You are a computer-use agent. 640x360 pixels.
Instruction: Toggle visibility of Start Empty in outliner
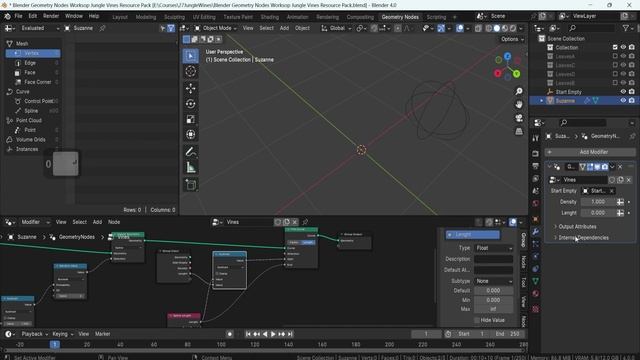tap(623, 92)
